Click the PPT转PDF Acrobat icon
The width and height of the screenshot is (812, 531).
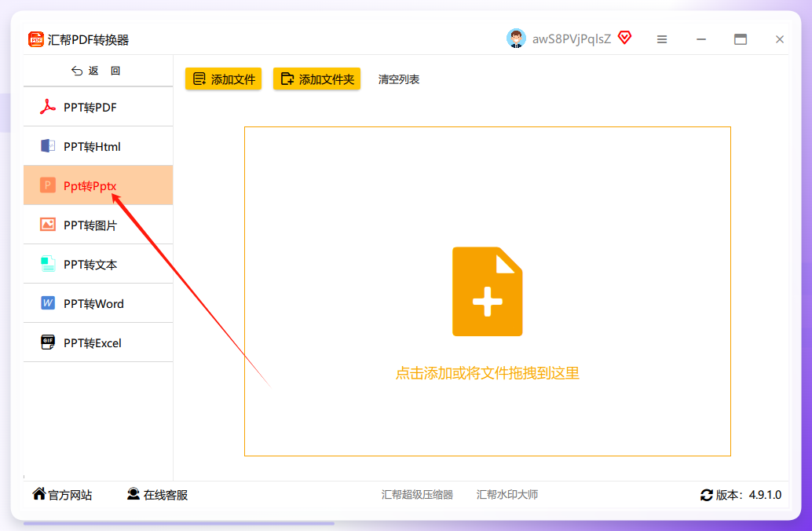[48, 107]
